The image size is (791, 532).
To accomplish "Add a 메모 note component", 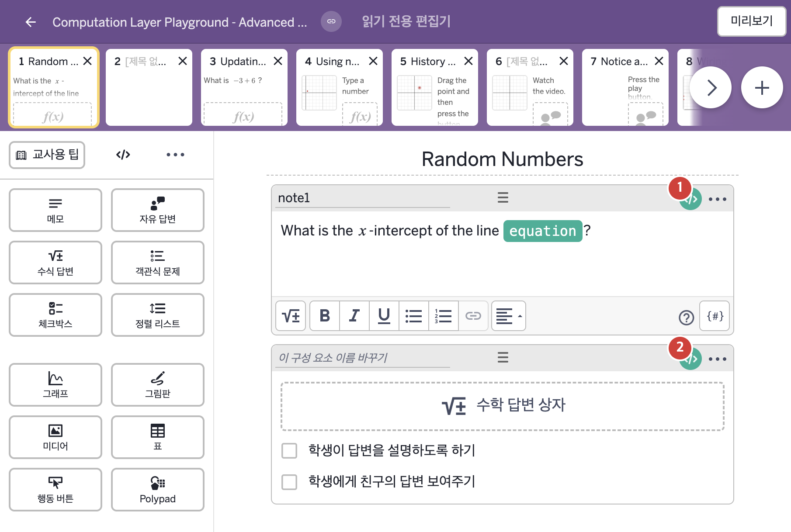I will coord(56,210).
